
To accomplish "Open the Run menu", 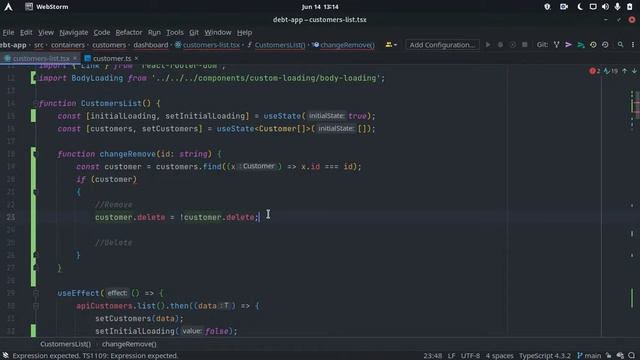I will point(154,32).
